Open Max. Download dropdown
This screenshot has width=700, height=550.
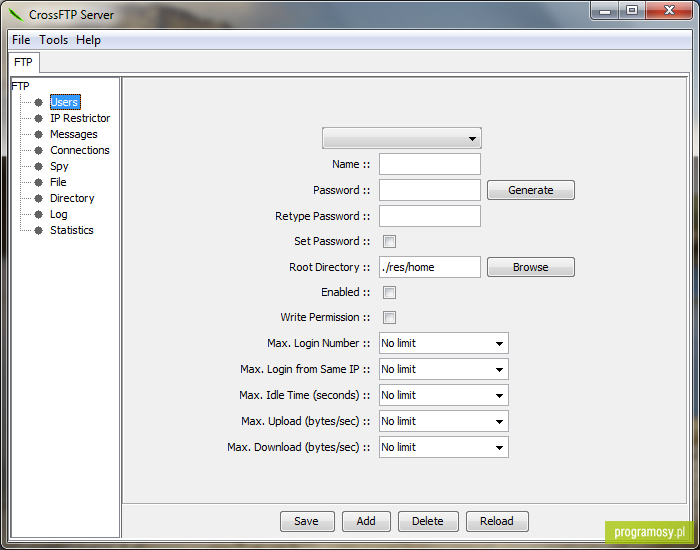(x=444, y=447)
